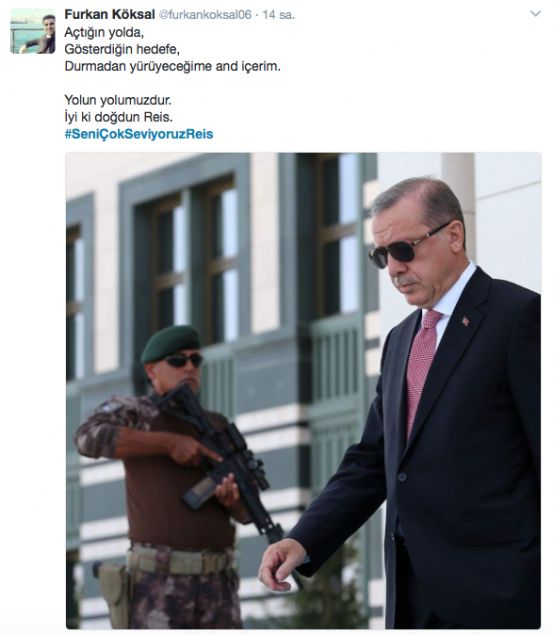
Task: Click the text "İyi ki doğdun Reis."
Action: pos(119,117)
